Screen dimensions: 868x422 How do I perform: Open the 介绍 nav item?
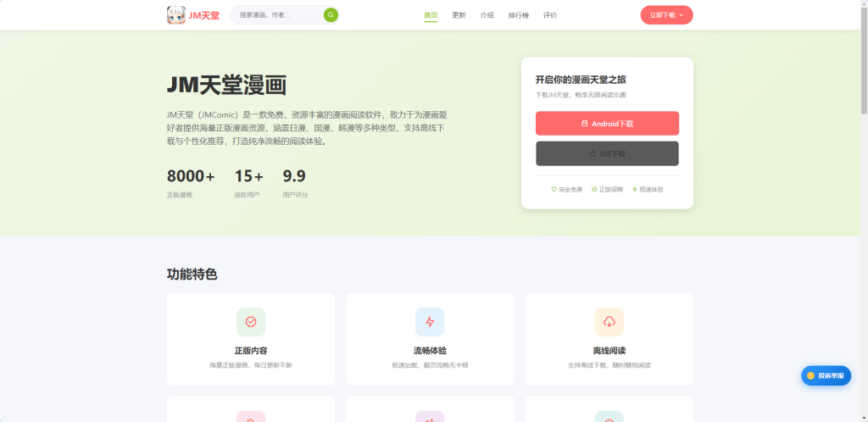tap(487, 15)
